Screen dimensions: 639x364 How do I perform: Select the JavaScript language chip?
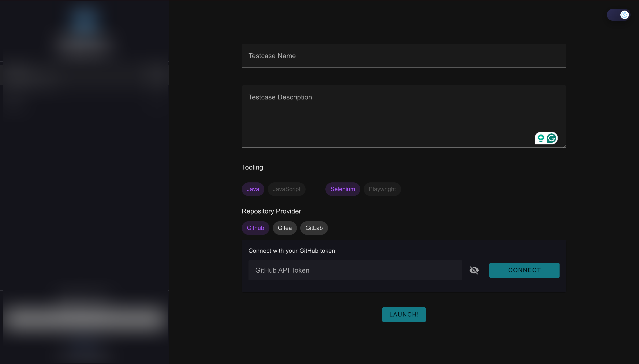click(x=286, y=189)
